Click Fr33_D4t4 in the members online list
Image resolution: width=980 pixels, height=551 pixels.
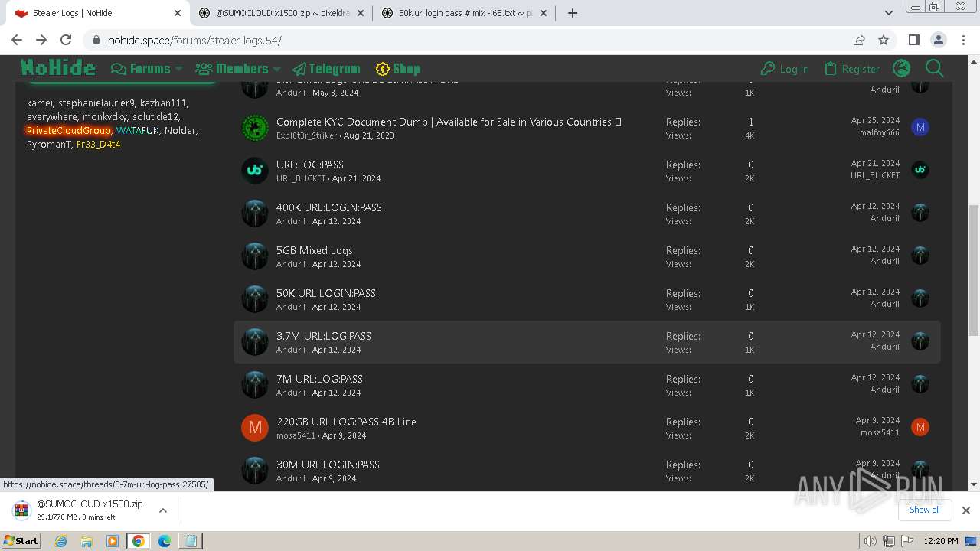click(99, 145)
